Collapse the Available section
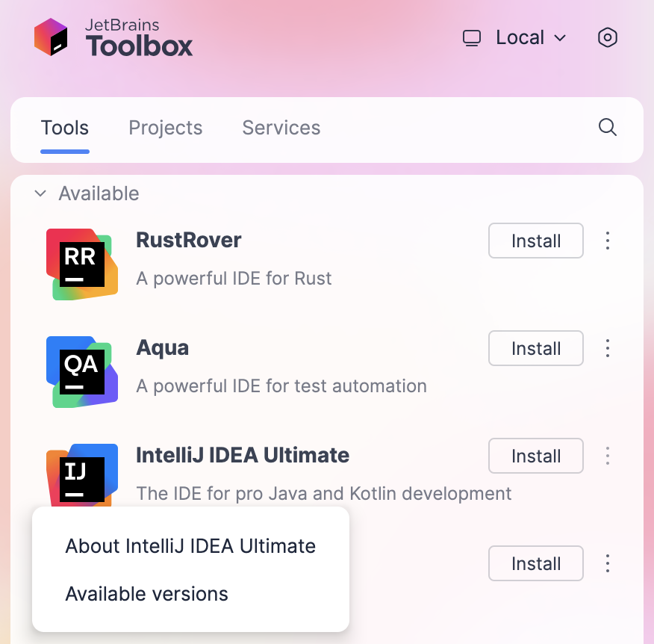 pyautogui.click(x=40, y=193)
